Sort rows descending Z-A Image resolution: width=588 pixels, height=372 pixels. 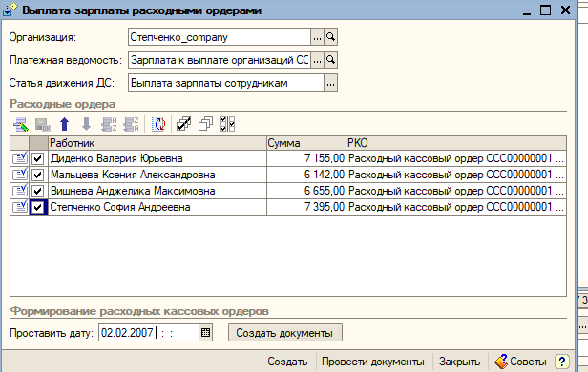(131, 124)
